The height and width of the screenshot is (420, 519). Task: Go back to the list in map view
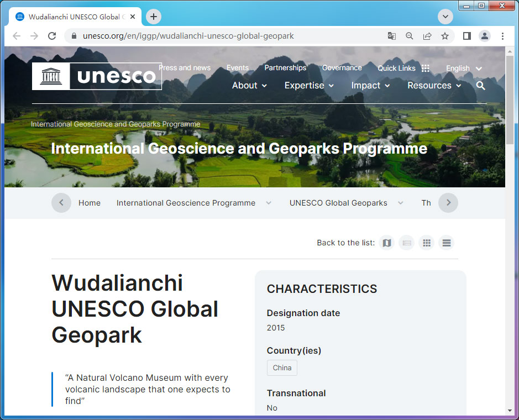386,243
